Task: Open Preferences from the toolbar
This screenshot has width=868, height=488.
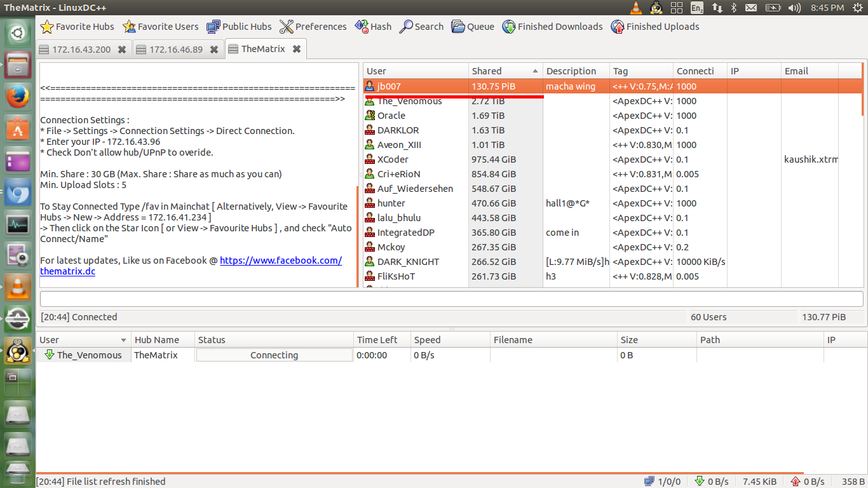Action: 313,27
